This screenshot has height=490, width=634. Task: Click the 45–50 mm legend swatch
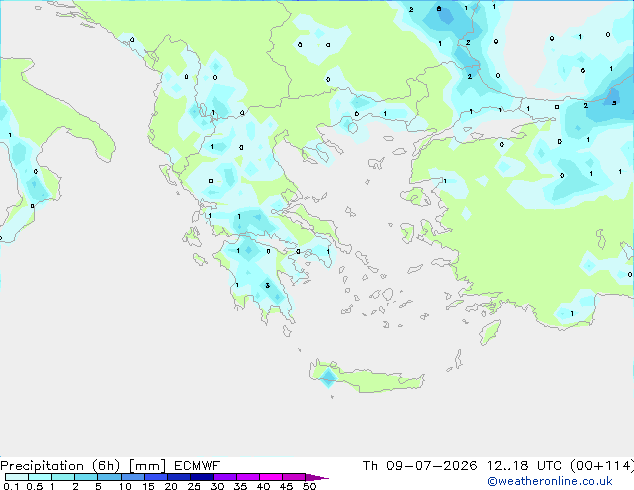(294, 477)
